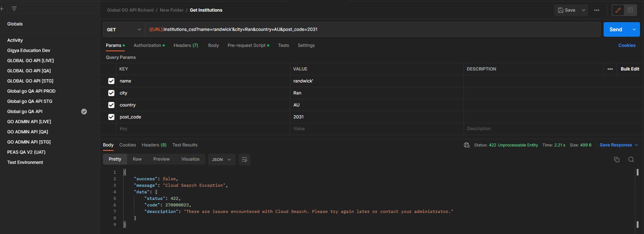Open the Cookies link
Viewport: 644px width, 234px height.
[x=627, y=45]
